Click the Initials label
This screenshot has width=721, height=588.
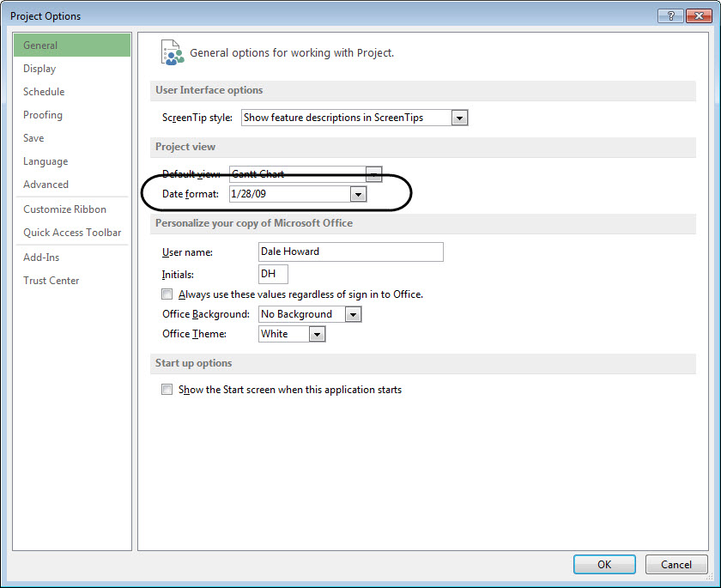(178, 275)
